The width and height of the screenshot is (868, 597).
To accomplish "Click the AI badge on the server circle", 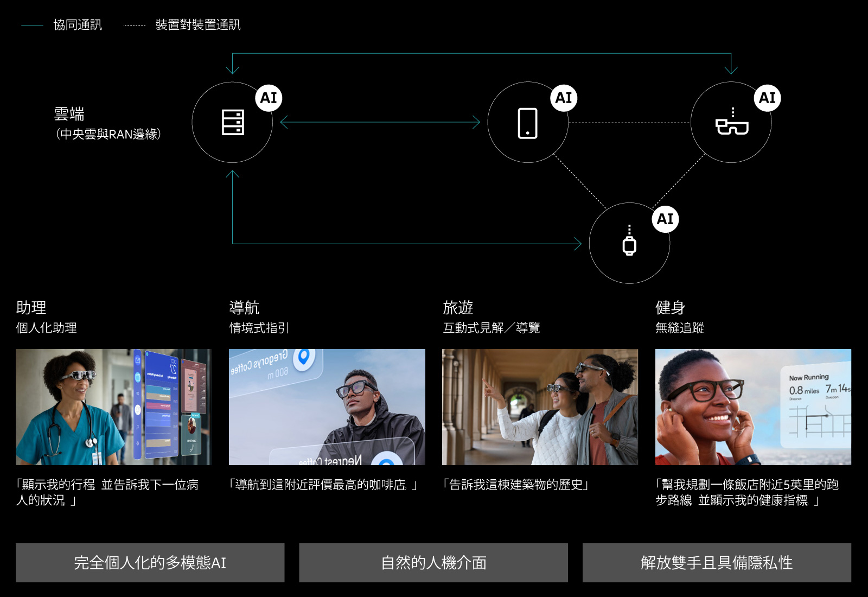I will (269, 98).
